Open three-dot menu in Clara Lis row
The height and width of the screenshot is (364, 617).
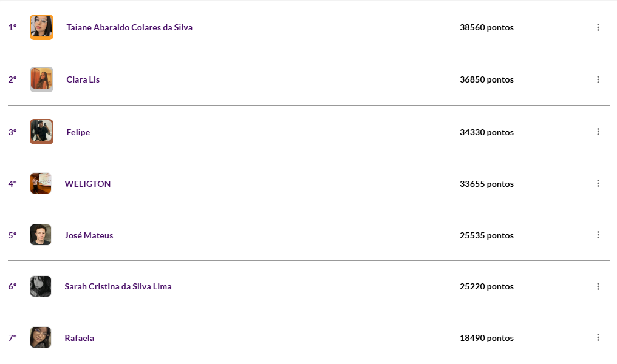coord(598,79)
